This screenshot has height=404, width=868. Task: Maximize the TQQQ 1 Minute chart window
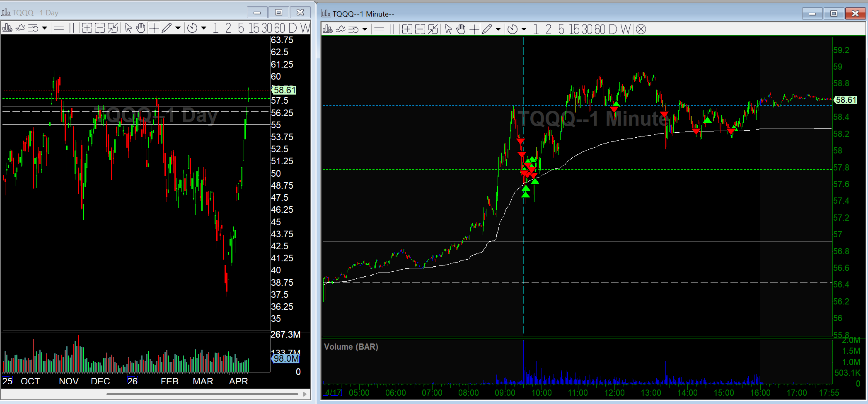[834, 13]
